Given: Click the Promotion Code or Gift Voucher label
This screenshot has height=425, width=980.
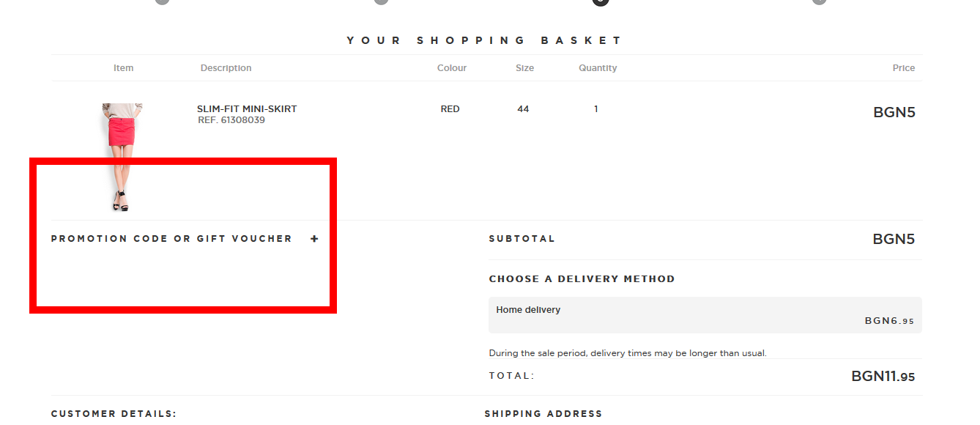Looking at the screenshot, I should click(x=171, y=239).
